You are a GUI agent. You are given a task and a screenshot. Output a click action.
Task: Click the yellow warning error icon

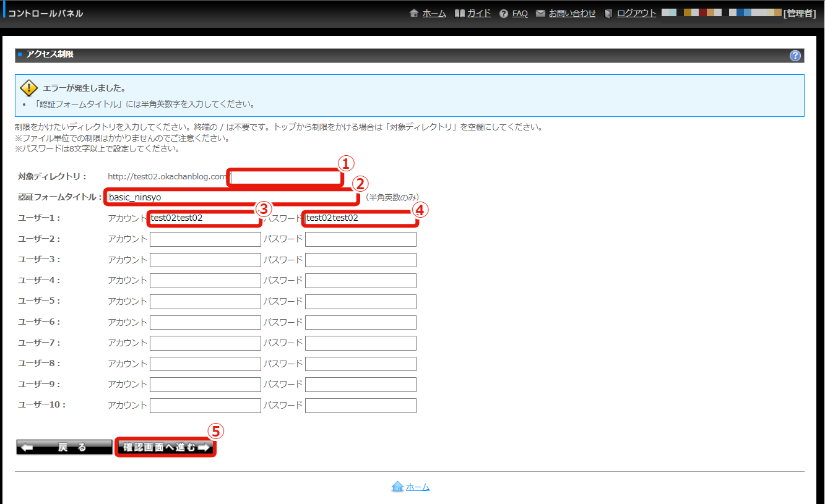29,88
